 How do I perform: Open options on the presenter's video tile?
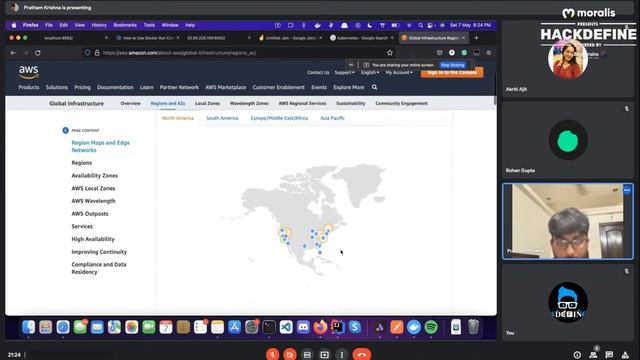[x=627, y=190]
